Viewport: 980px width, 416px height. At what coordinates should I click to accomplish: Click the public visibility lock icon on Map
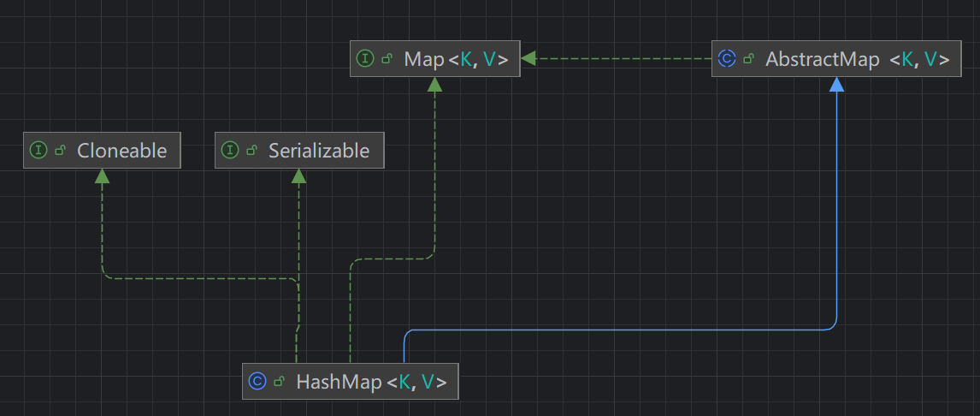coord(387,59)
